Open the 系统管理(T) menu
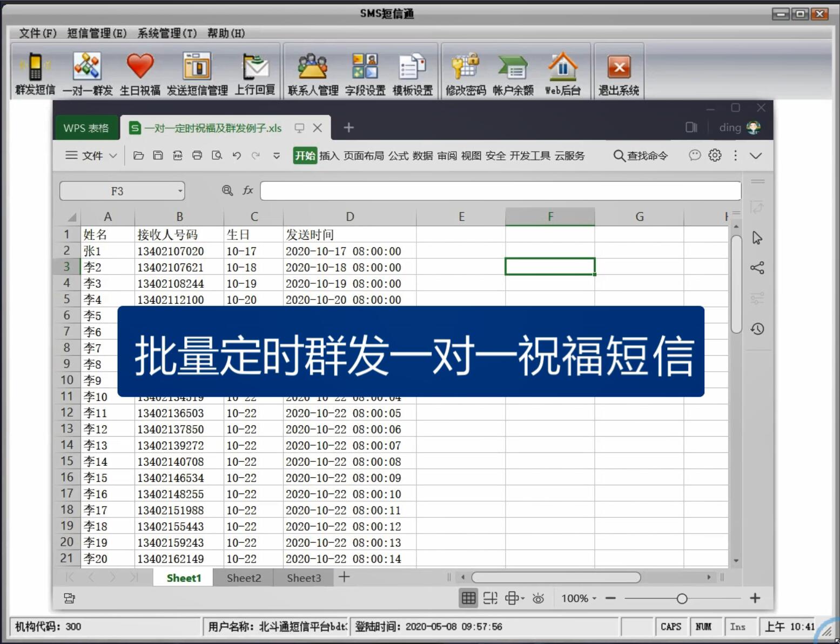 (167, 33)
